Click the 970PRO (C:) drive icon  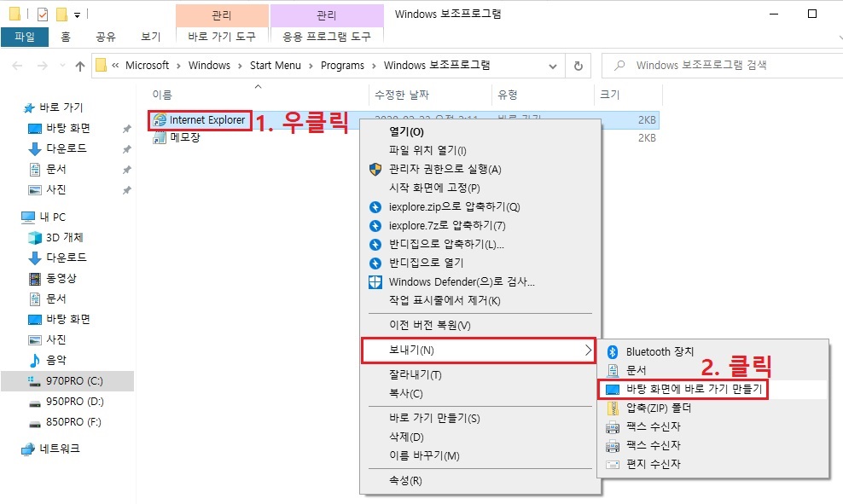pyautogui.click(x=34, y=381)
